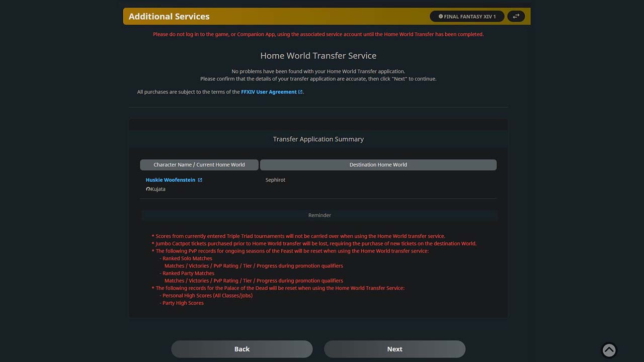The image size is (644, 362).
Task: Click the scroll-to-top arrow icon
Action: (x=609, y=350)
